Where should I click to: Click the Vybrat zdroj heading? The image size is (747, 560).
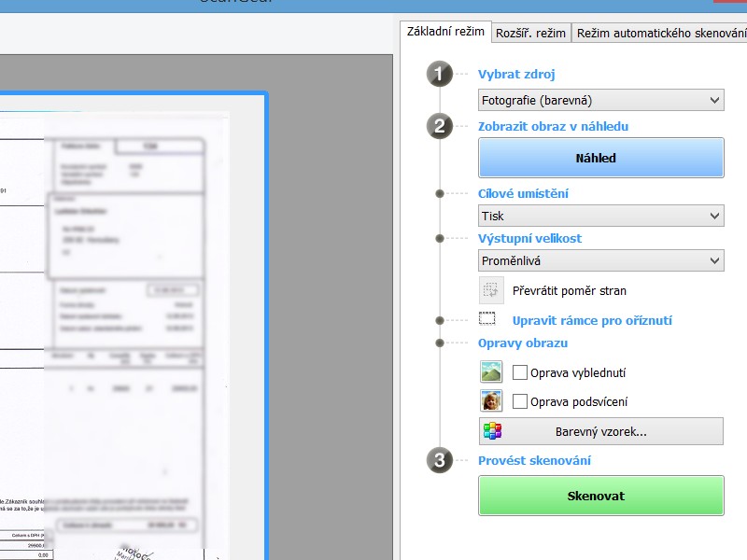(x=516, y=75)
